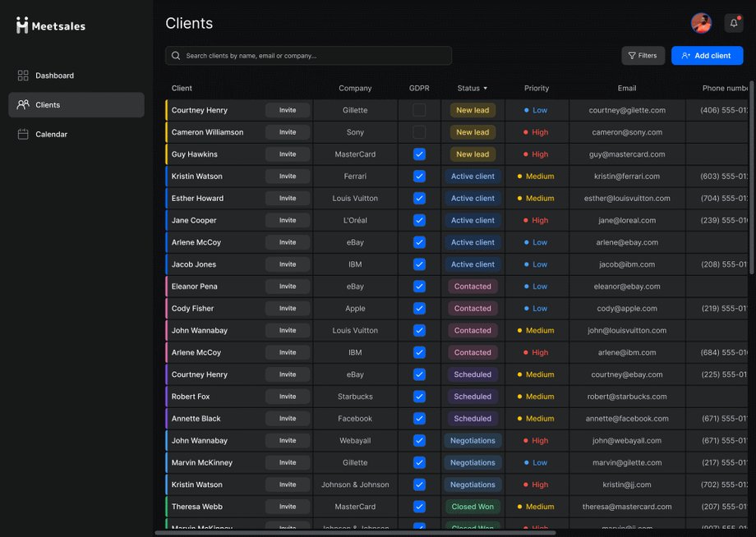Click the Dashboard grid icon
Screen dimensions: 756x537
[23, 76]
